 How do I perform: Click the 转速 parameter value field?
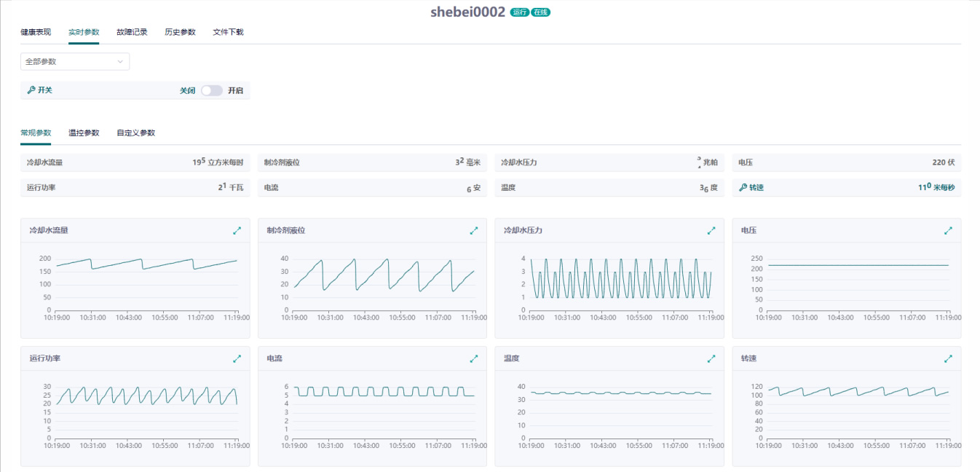pyautogui.click(x=936, y=187)
